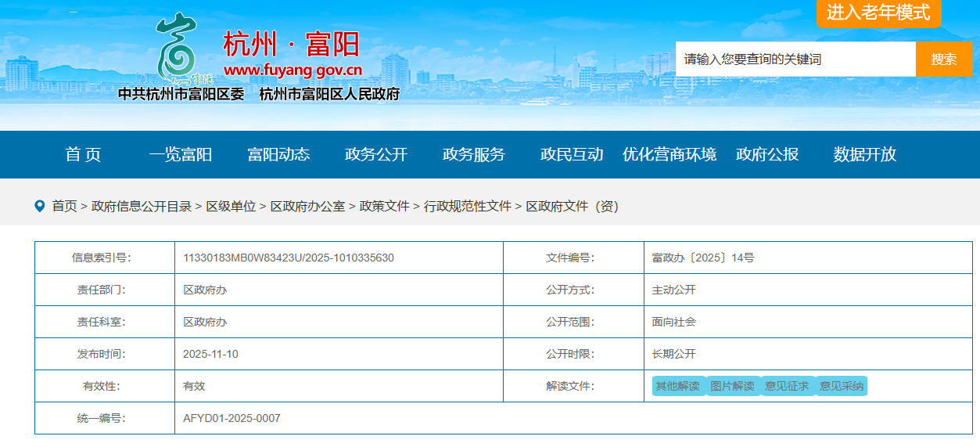
Task: Enable 进入老年模式 elderly mode
Action: pyautogui.click(x=878, y=13)
